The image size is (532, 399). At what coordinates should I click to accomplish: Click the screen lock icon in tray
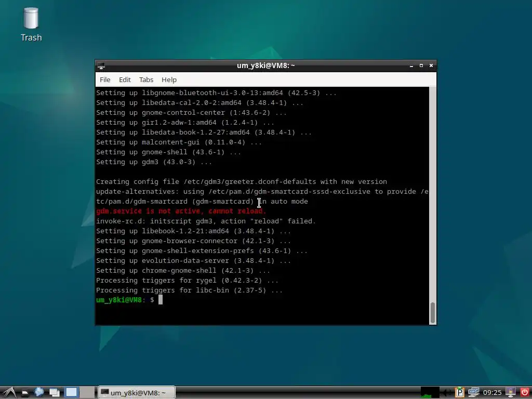(511, 392)
